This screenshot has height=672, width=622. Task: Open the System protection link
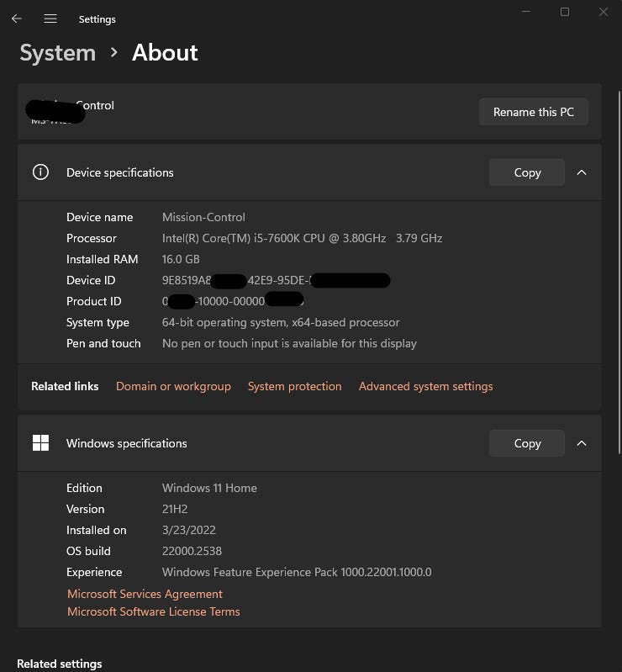(294, 386)
